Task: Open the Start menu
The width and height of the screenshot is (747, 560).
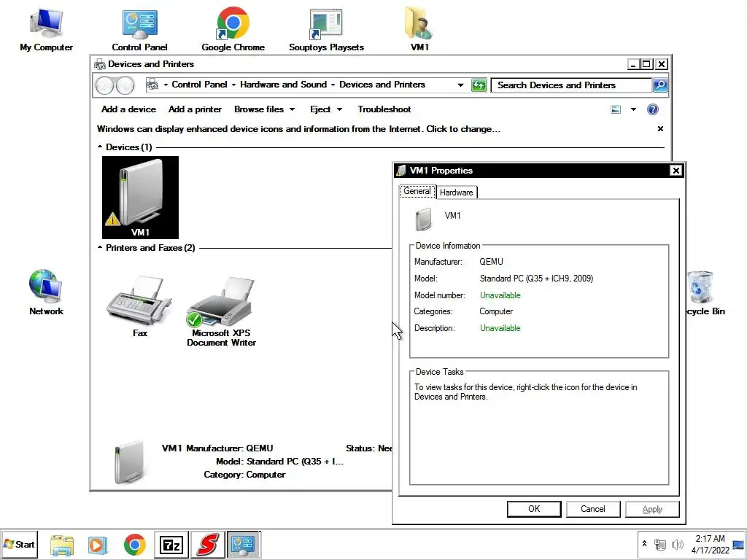Action: coord(19,544)
